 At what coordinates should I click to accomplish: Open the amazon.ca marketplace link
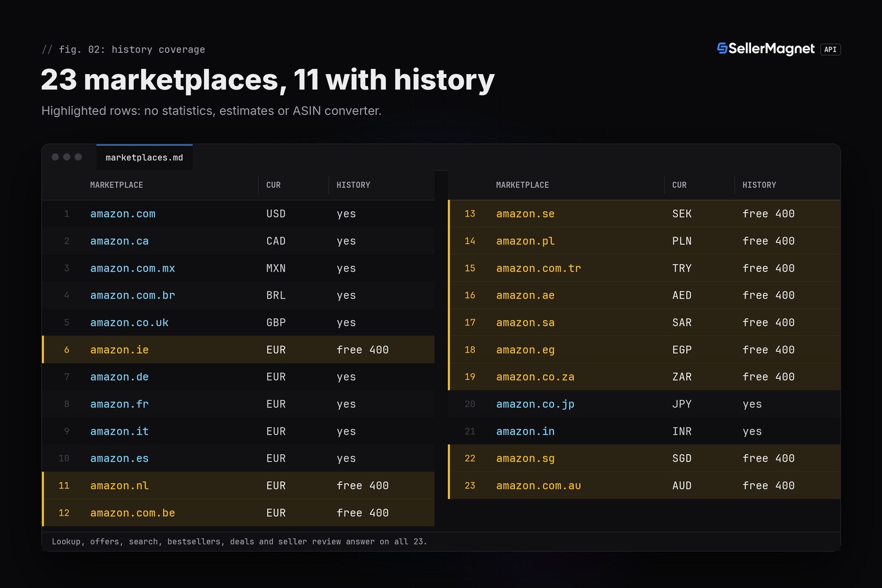[119, 241]
